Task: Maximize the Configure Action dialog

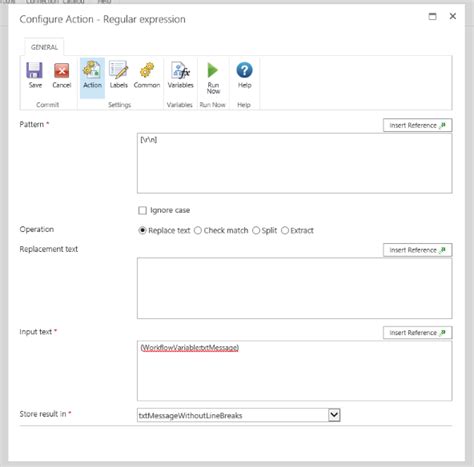Action: [x=432, y=16]
